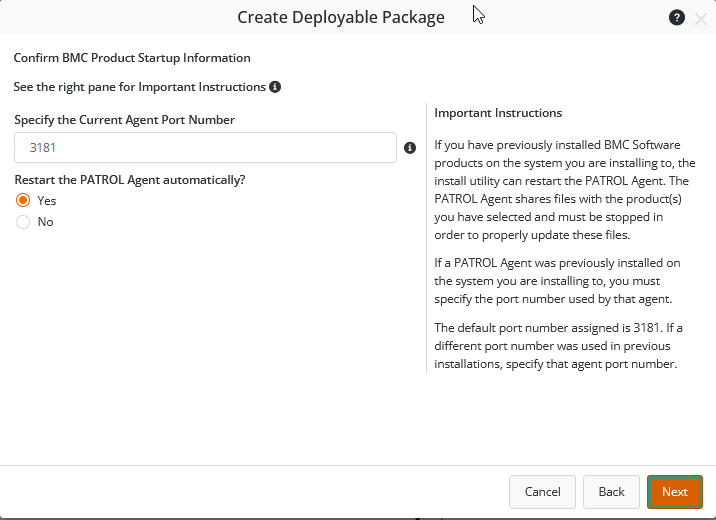Click paragraph about previously installed BMC products

pos(564,190)
